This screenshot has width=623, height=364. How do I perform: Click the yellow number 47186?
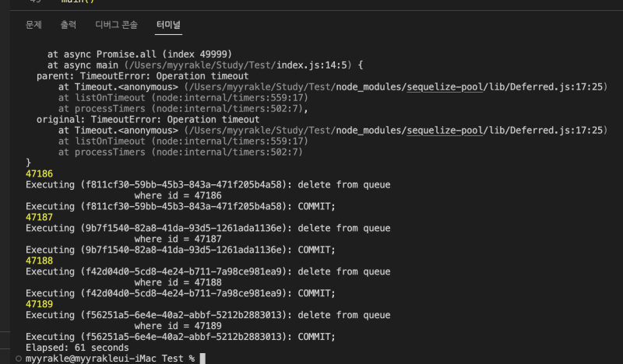(x=40, y=173)
